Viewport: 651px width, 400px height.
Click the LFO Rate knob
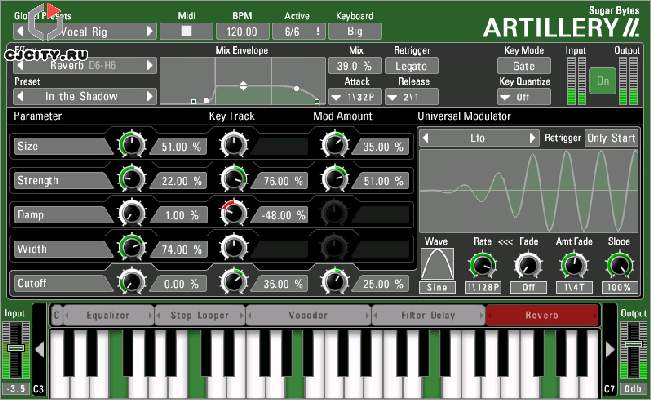coord(483,264)
